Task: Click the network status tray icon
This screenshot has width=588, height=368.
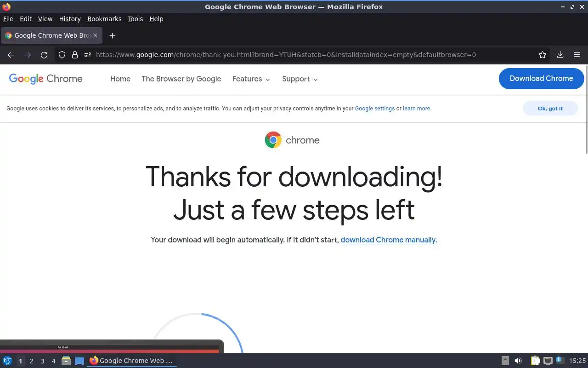Action: [x=548, y=361]
